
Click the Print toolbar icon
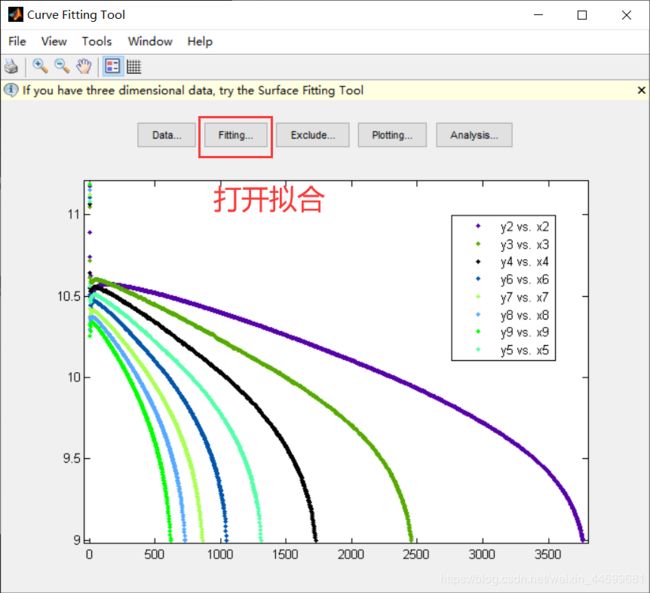tap(11, 66)
